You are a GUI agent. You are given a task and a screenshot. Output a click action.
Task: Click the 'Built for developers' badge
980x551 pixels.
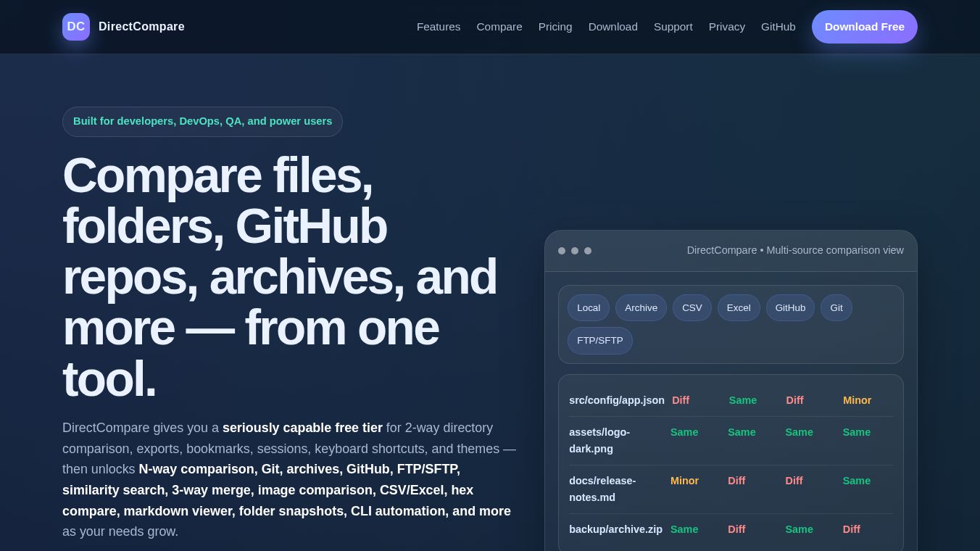pyautogui.click(x=202, y=122)
